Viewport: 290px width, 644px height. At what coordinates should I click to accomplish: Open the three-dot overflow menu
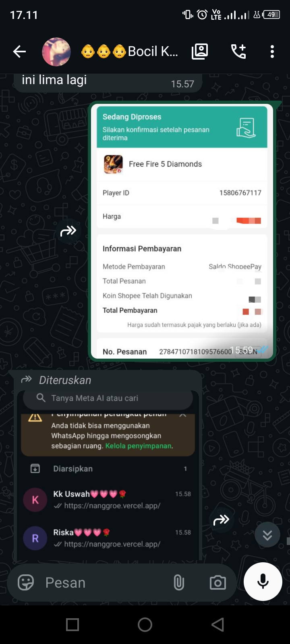point(272,52)
